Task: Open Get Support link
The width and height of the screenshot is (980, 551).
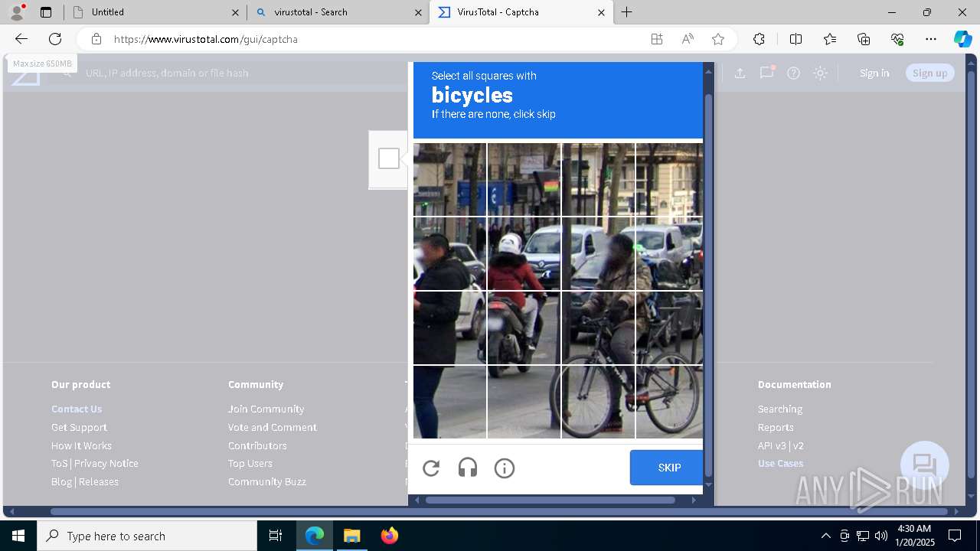Action: coord(79,427)
